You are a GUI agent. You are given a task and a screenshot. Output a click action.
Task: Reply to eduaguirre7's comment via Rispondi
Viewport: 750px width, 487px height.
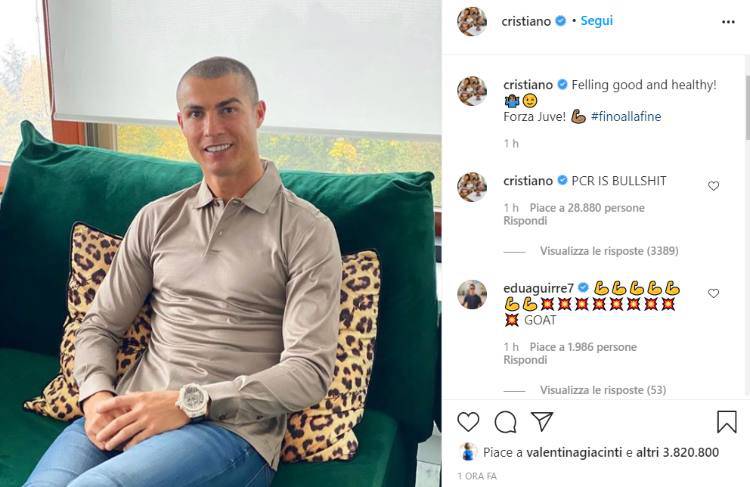[x=525, y=360]
